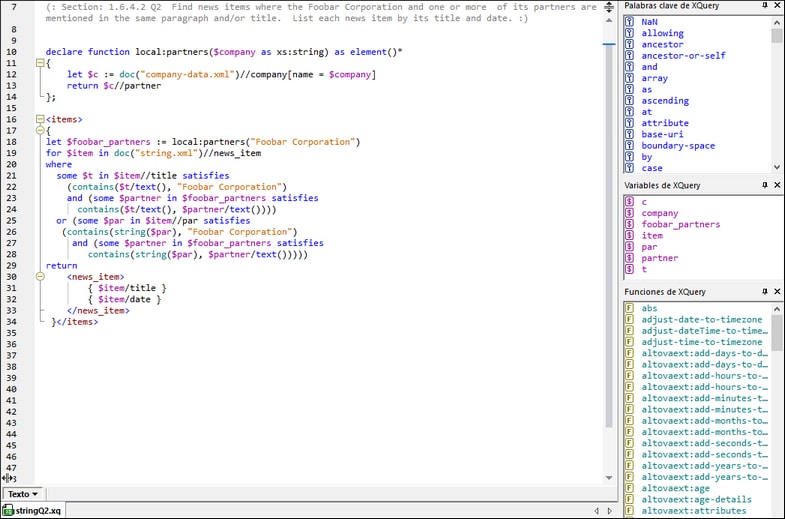The width and height of the screenshot is (785, 519).
Task: Collapse the items element at line 16
Action: [40, 119]
